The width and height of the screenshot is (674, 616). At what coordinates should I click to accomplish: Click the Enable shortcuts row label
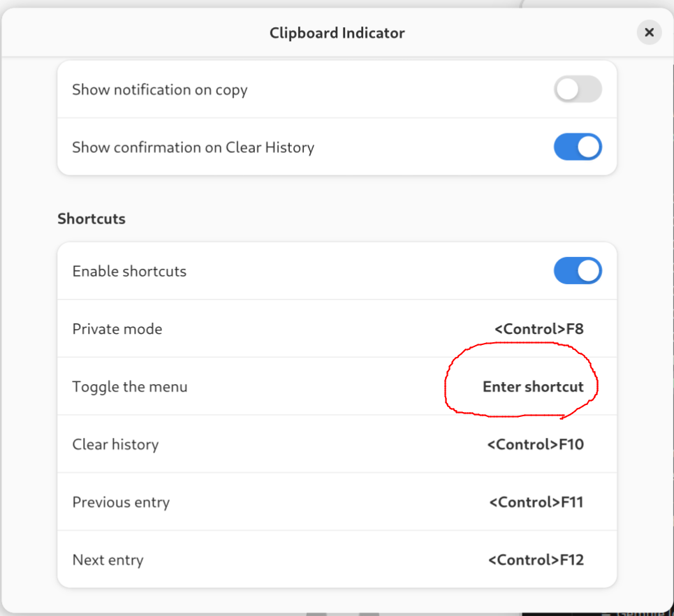(x=129, y=271)
